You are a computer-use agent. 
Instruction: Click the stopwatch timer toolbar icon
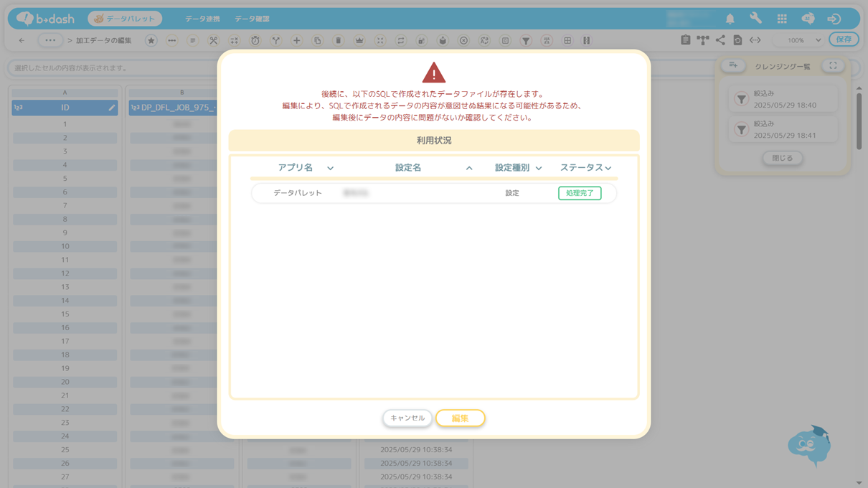pyautogui.click(x=255, y=41)
